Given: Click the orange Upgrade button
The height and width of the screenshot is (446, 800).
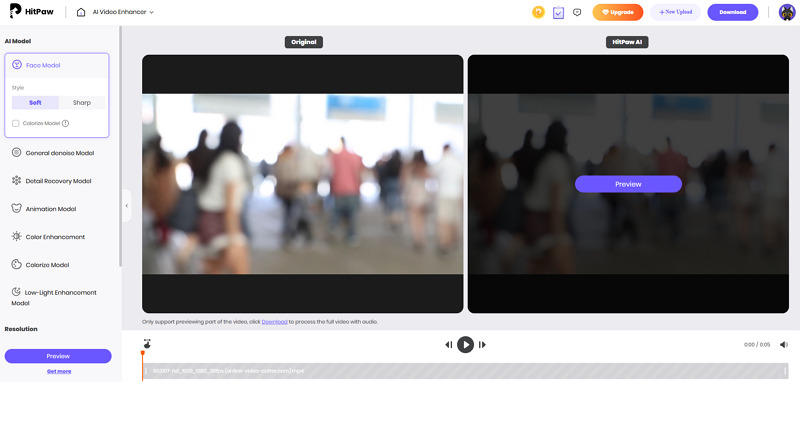Looking at the screenshot, I should (617, 12).
